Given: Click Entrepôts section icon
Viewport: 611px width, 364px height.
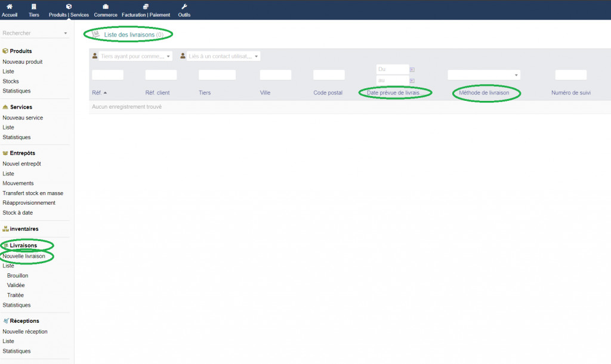Looking at the screenshot, I should tap(5, 153).
